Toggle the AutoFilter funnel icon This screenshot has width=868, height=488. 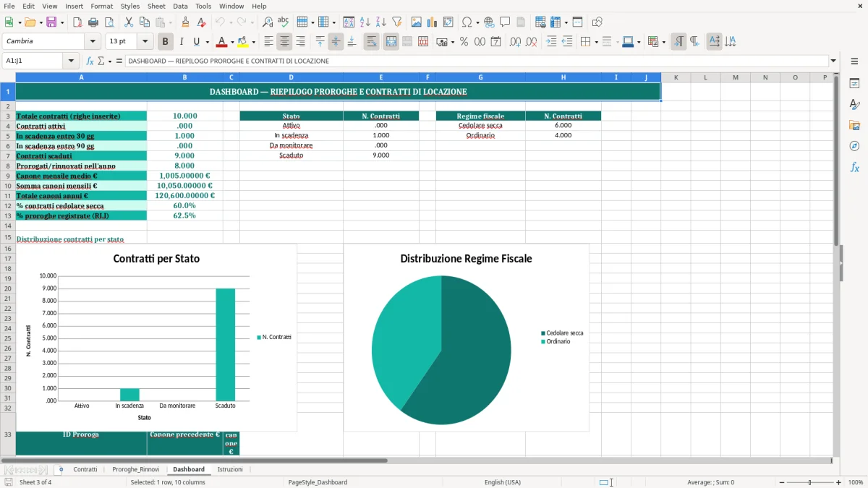coord(397,22)
